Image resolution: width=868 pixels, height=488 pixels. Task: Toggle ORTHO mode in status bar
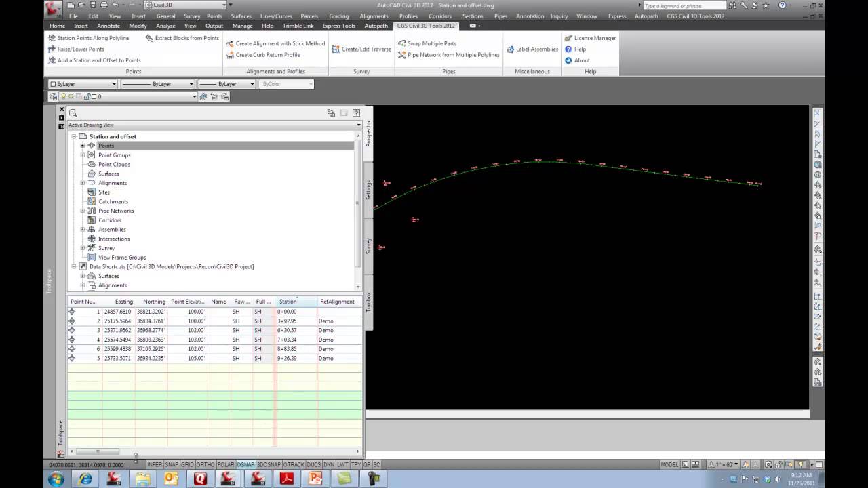point(205,464)
